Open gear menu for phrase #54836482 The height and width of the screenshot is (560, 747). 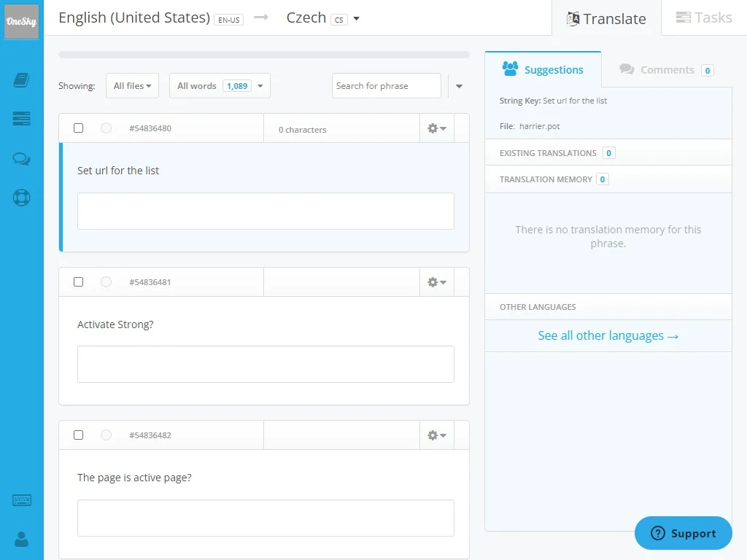click(437, 435)
